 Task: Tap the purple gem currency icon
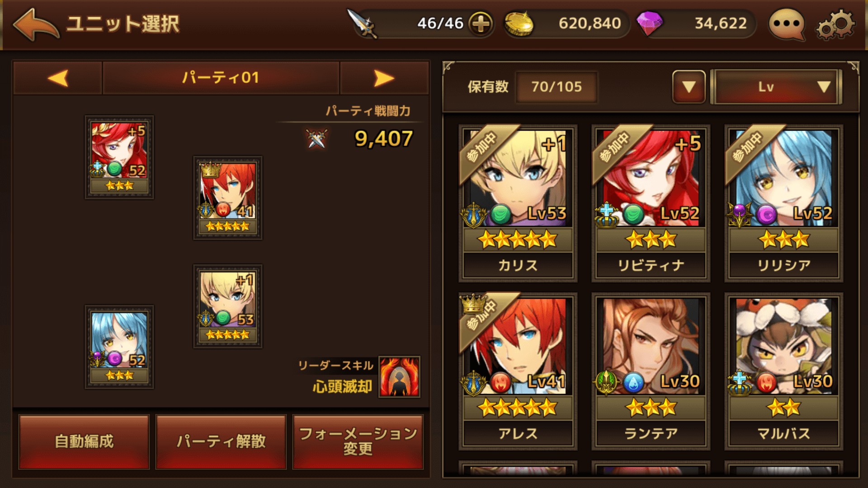pos(650,23)
